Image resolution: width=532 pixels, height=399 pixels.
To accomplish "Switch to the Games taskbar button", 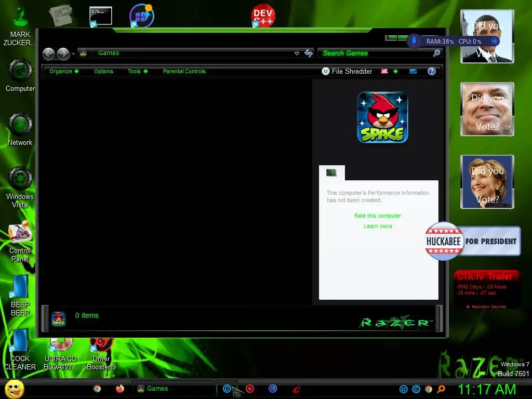I will (x=173, y=389).
